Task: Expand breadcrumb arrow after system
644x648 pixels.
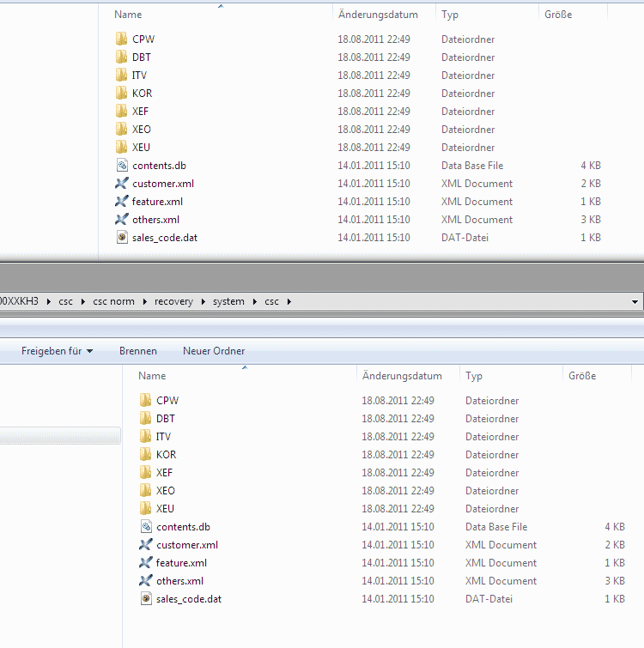Action: pyautogui.click(x=255, y=301)
